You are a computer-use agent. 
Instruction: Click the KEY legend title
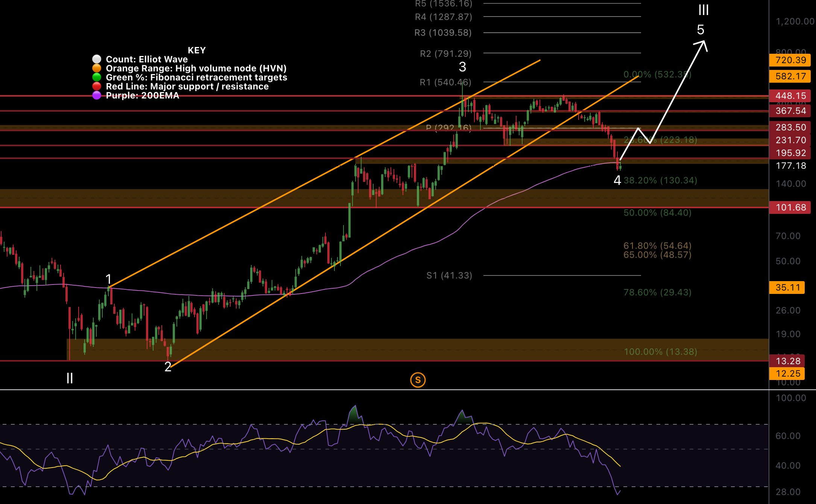tap(196, 50)
